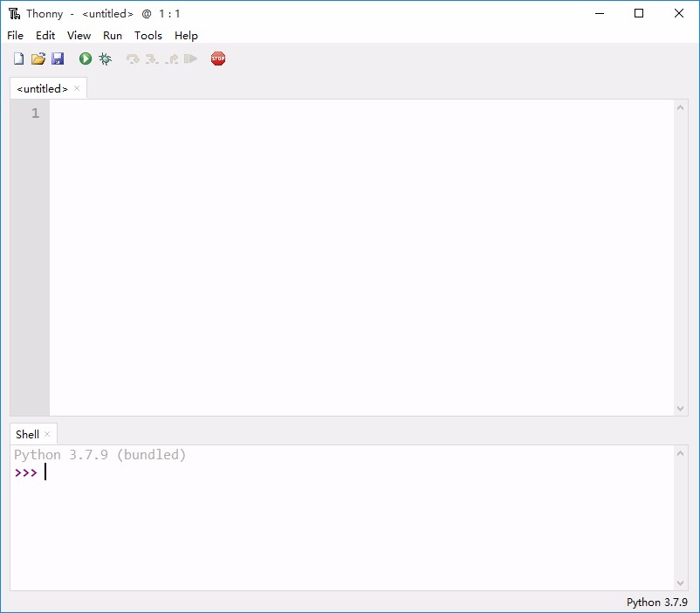Click the Step over debugger icon
Viewport: 700px width, 613px height.
click(133, 59)
